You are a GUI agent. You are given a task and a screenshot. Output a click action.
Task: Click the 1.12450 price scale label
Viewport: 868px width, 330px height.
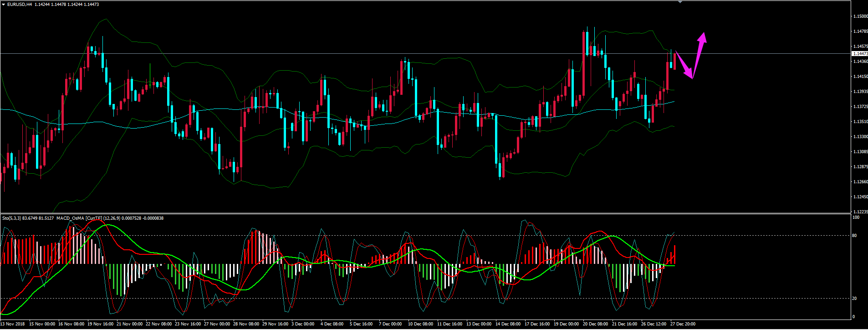coord(860,197)
